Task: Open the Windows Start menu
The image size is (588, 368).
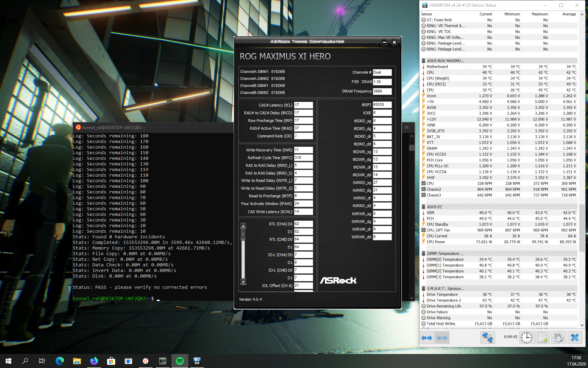Action: (8, 361)
